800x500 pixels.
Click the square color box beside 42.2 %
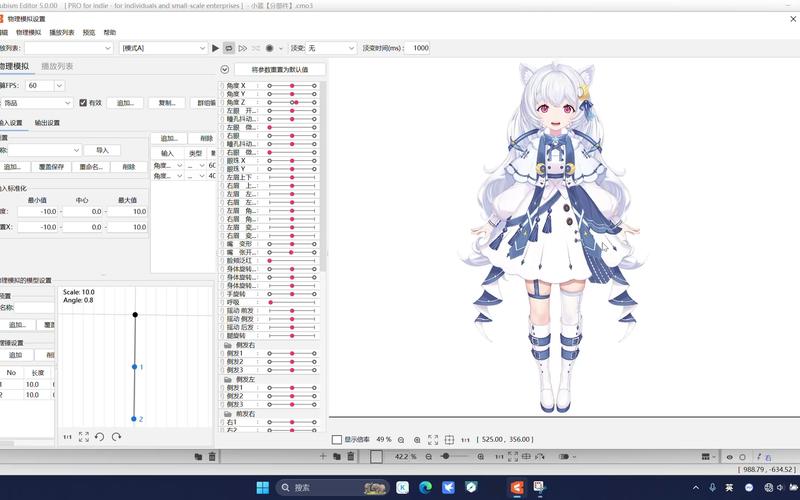(376, 457)
